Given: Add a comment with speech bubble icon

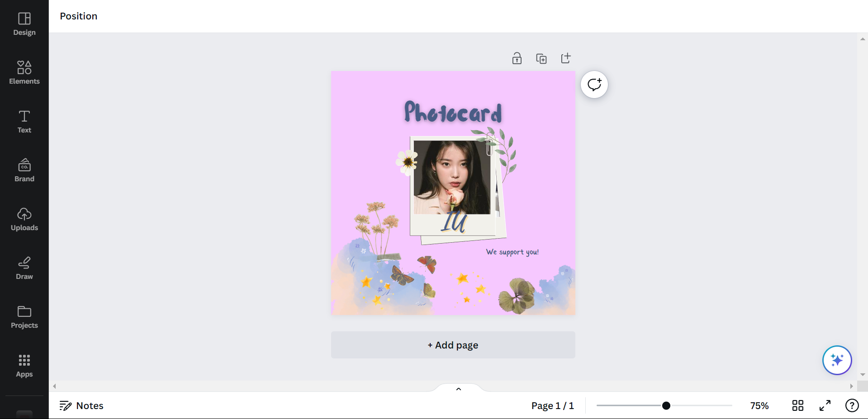Looking at the screenshot, I should coord(594,85).
